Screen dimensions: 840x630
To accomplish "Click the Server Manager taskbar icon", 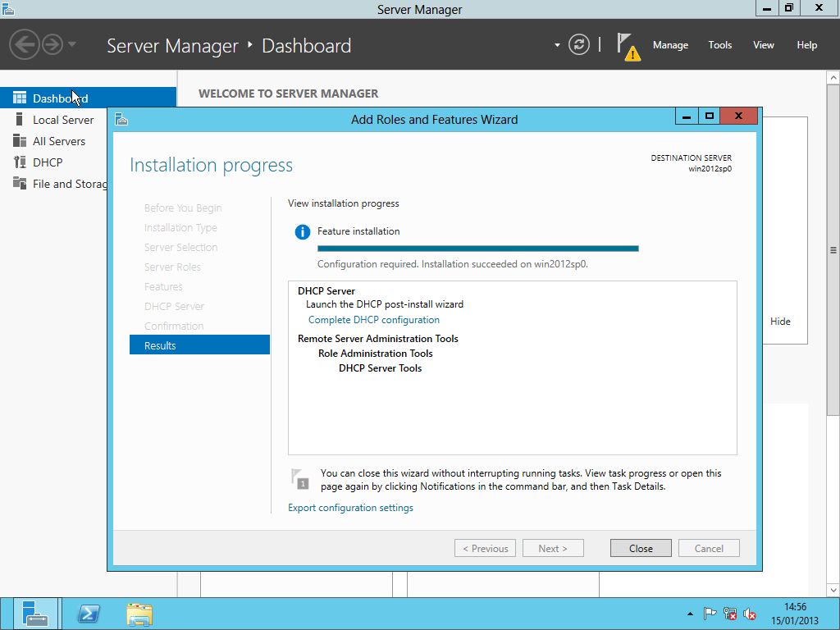I will [35, 614].
